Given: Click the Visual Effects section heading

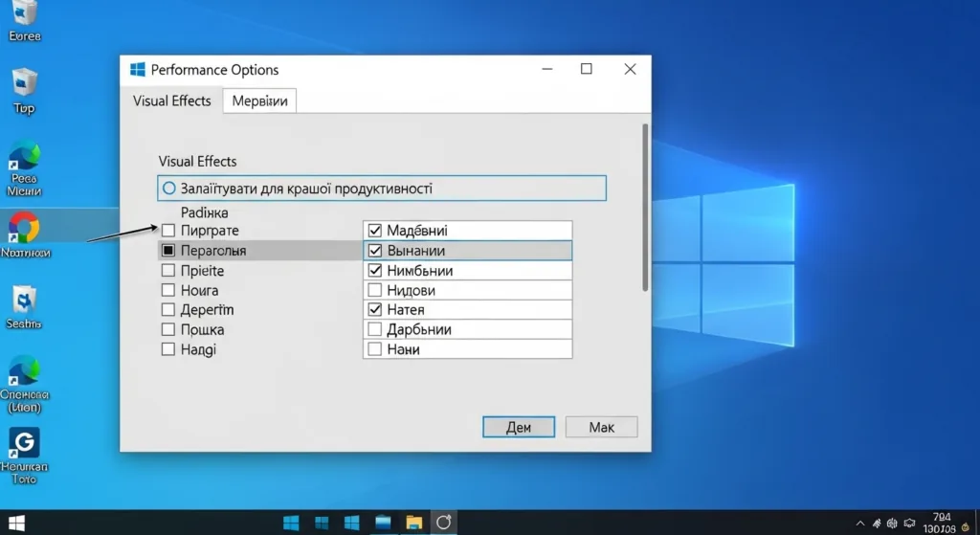Looking at the screenshot, I should 197,161.
